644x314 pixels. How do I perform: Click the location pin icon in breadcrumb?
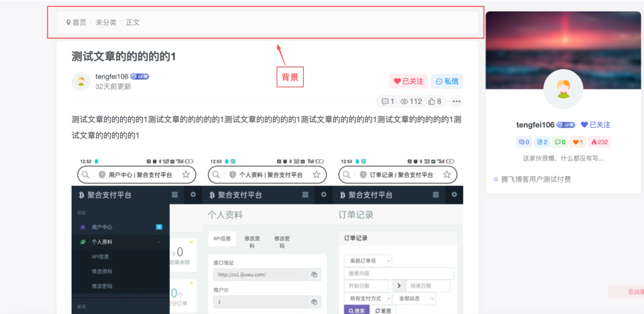(x=69, y=22)
